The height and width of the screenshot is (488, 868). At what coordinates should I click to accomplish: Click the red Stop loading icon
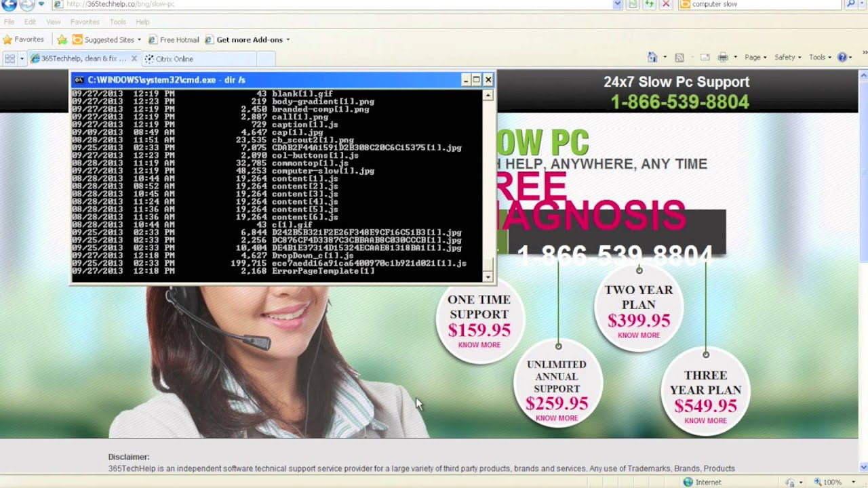(666, 4)
